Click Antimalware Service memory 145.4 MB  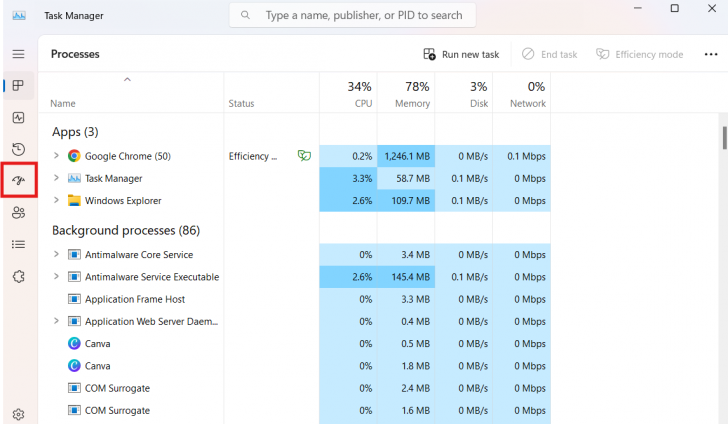tap(410, 277)
